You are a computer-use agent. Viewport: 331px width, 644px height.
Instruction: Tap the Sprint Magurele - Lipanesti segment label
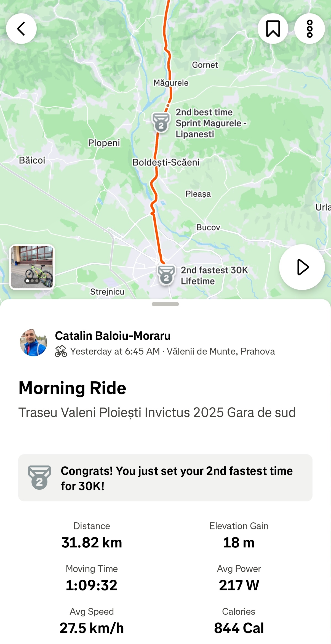(x=211, y=123)
